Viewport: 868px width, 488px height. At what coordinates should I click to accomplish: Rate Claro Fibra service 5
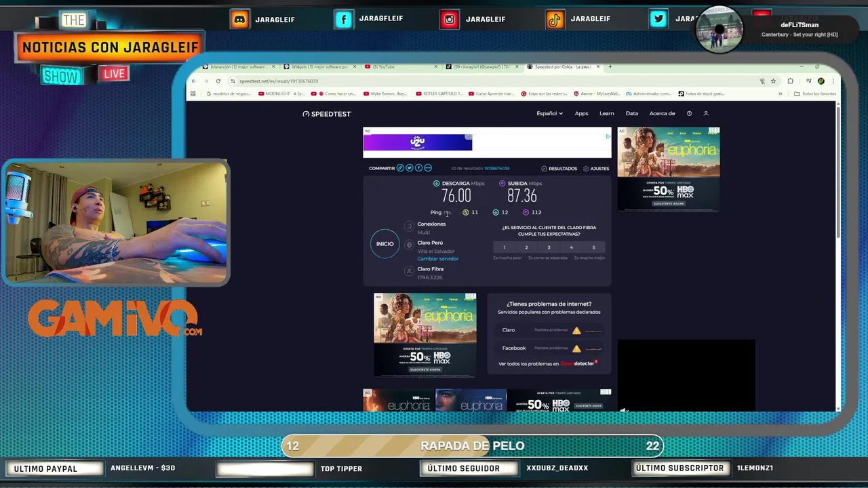(593, 247)
